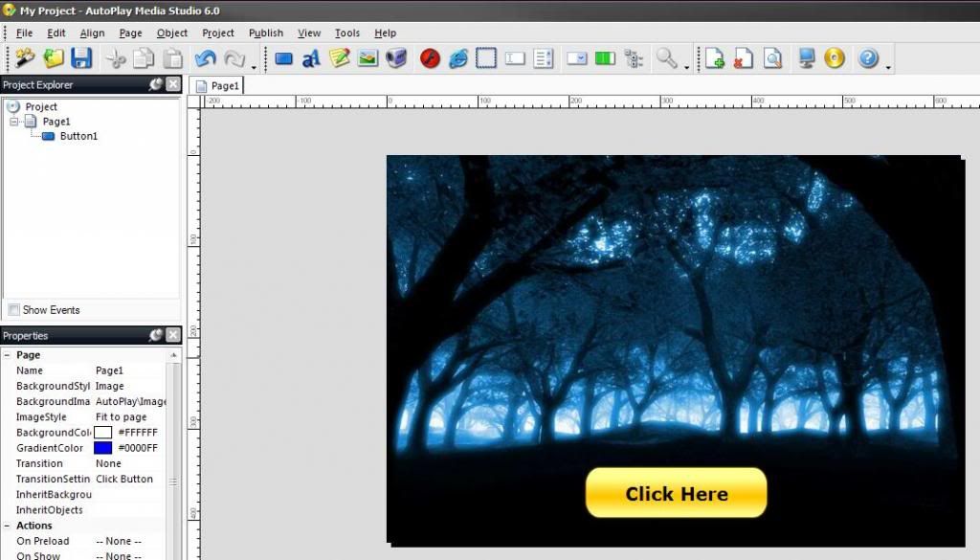The image size is (980, 560).
Task: Select the Page1 document tab
Action: [218, 85]
